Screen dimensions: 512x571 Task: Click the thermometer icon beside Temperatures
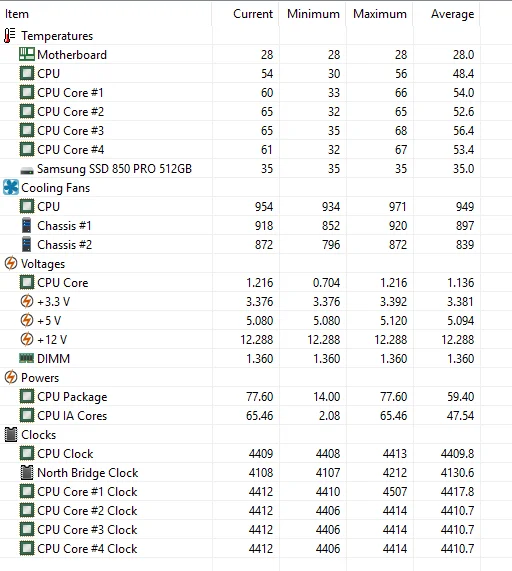9,36
